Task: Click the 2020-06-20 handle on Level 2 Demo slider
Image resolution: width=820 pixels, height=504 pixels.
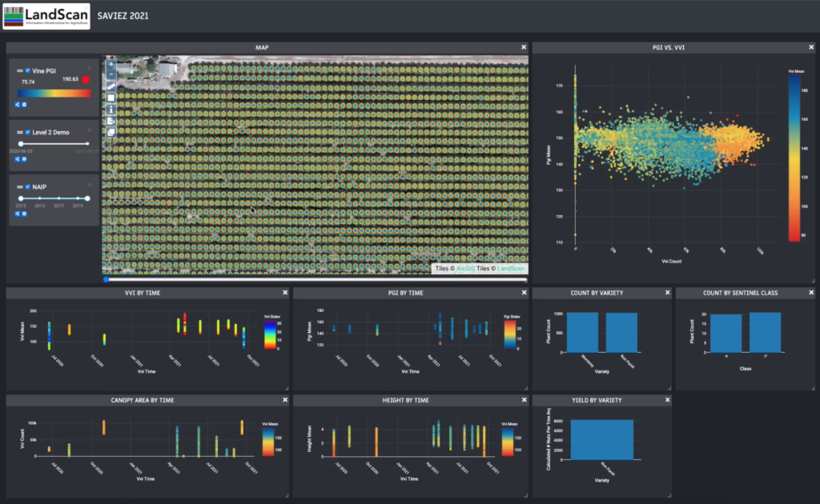Action: point(21,143)
